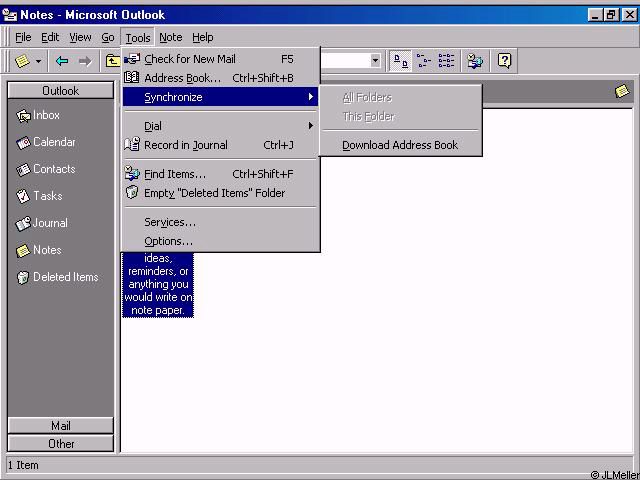Image resolution: width=640 pixels, height=480 pixels.
Task: Click the Find Items toolbar icon
Action: click(475, 61)
